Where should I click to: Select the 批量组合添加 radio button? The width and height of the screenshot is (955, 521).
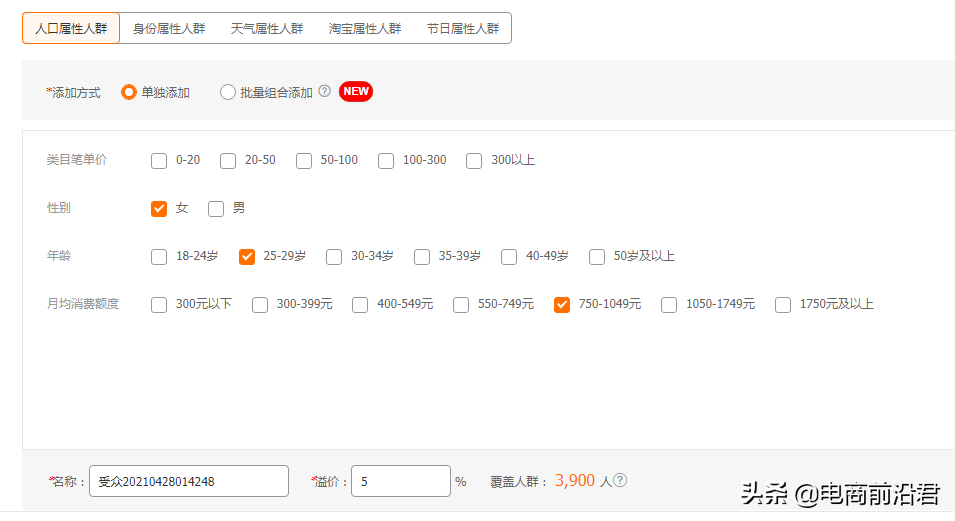click(228, 92)
